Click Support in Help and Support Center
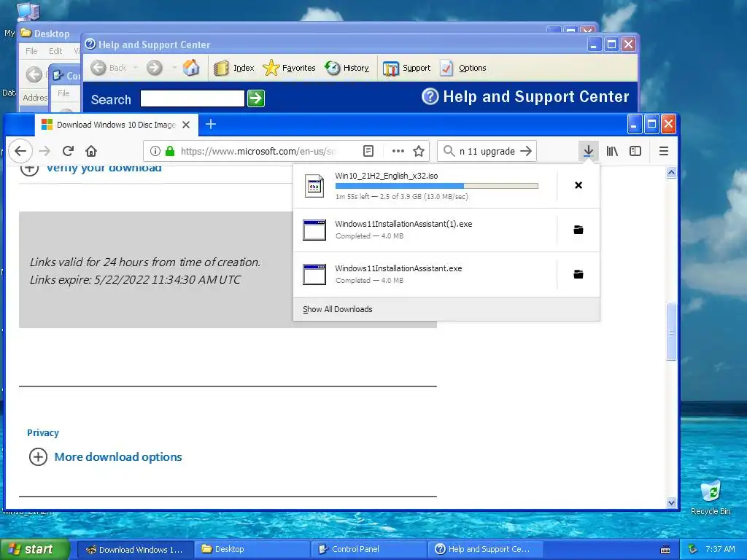Screen dimensions: 747x560 [x=407, y=68]
